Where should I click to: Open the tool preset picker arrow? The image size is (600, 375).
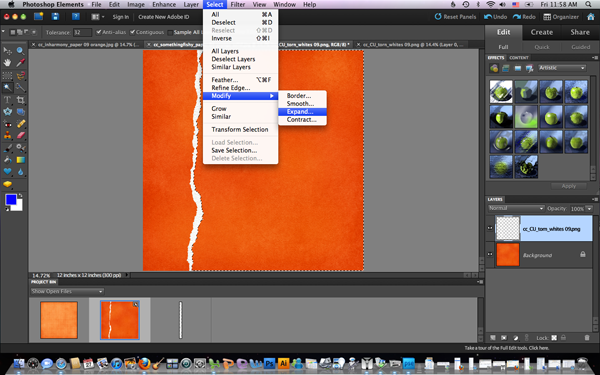click(3, 32)
